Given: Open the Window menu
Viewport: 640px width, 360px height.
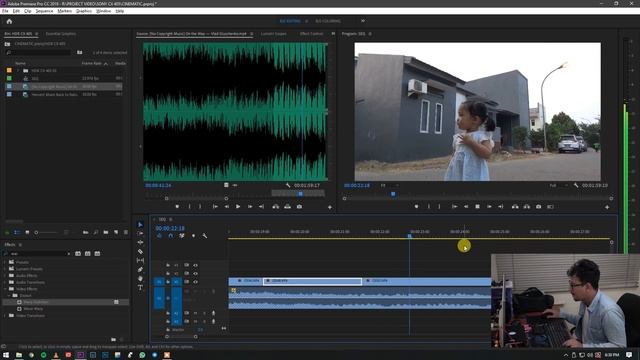Looking at the screenshot, I should pos(103,11).
